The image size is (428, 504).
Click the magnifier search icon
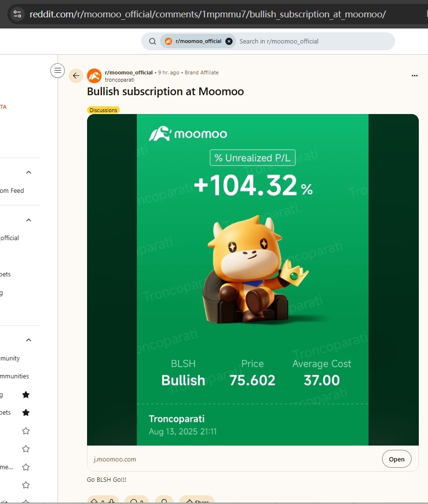[152, 41]
